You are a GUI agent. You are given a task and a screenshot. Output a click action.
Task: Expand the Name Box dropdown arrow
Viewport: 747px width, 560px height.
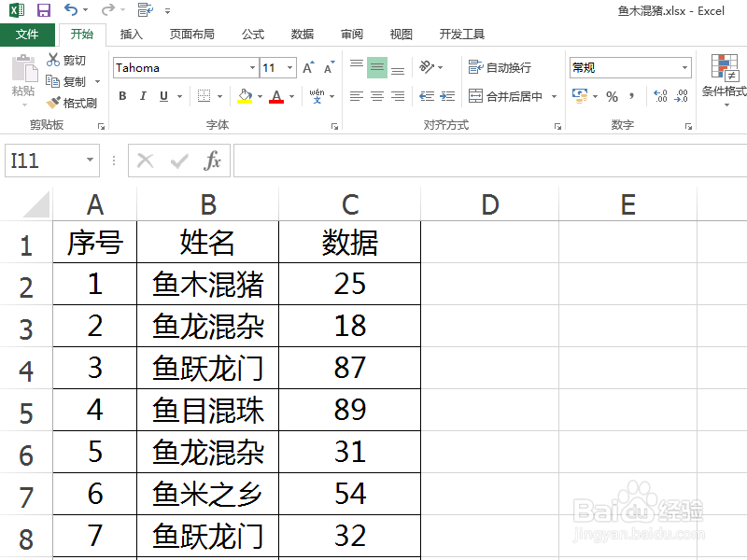90,160
